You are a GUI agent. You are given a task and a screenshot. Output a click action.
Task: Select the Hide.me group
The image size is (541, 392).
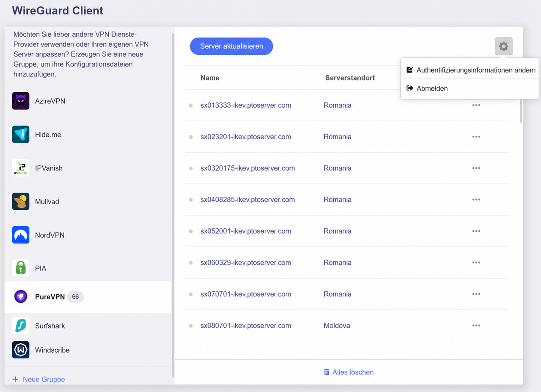tap(88, 134)
